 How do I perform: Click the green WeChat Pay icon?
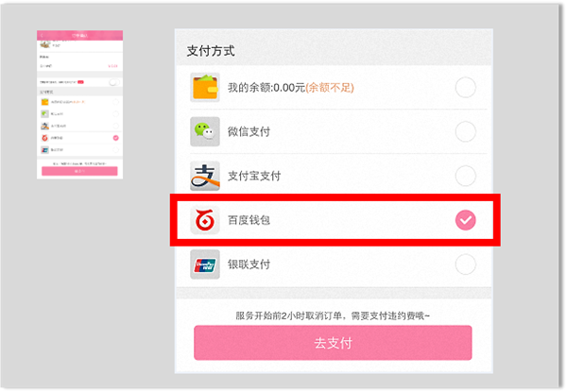[204, 132]
